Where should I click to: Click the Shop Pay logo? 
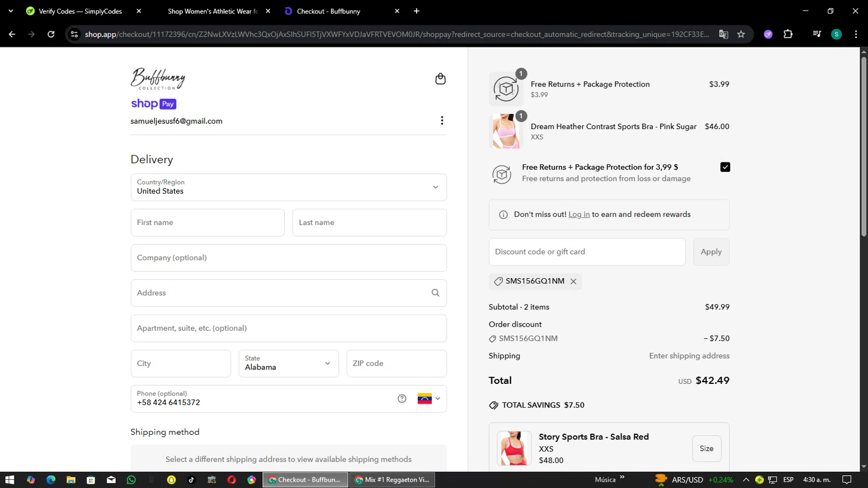(x=153, y=104)
